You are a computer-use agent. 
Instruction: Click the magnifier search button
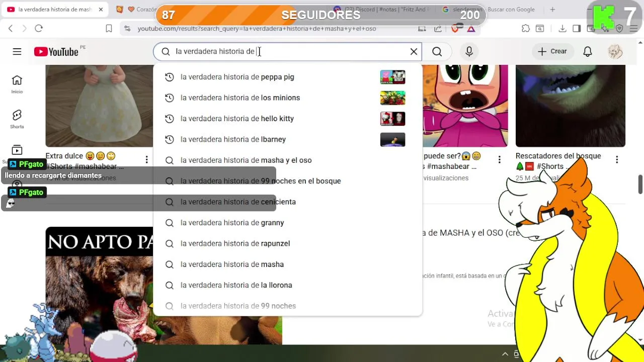point(437,51)
